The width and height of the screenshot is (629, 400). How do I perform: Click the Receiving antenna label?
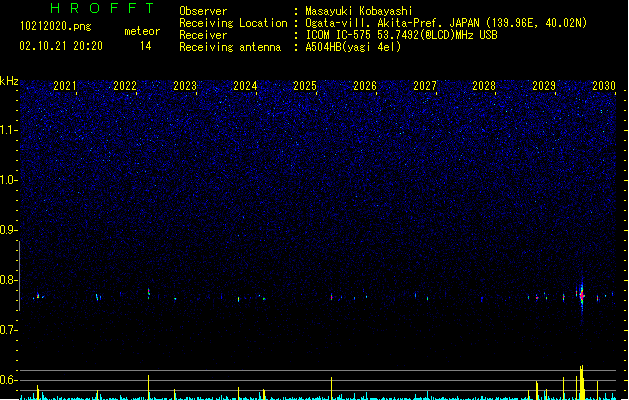[x=230, y=47]
